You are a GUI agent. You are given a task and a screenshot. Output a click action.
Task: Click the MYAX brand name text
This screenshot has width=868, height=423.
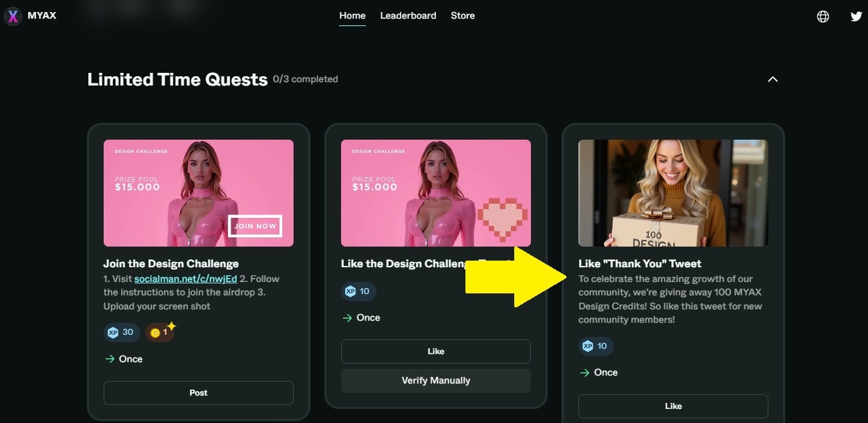tap(42, 15)
